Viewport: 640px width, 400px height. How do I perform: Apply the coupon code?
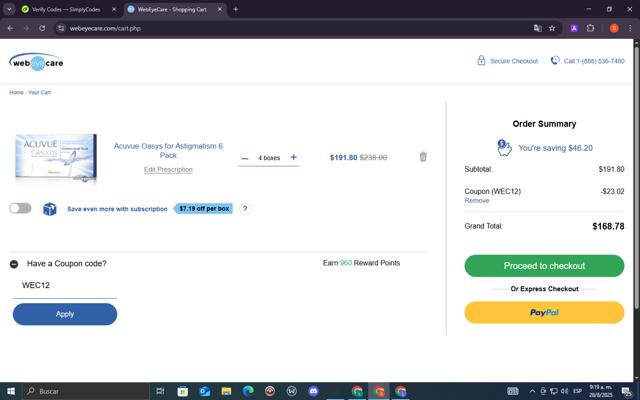pos(65,314)
